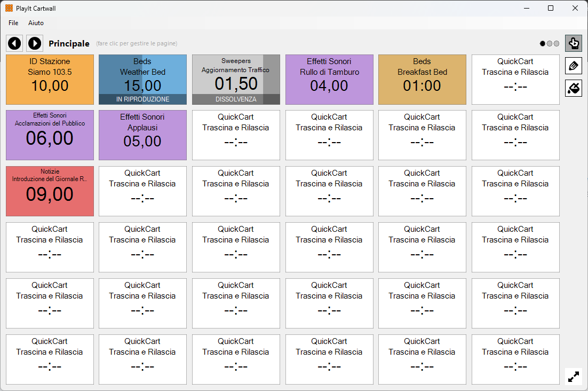The image size is (588, 391).
Task: Click the Sweepers Aggiornamento Traffico cart
Action: click(x=236, y=80)
